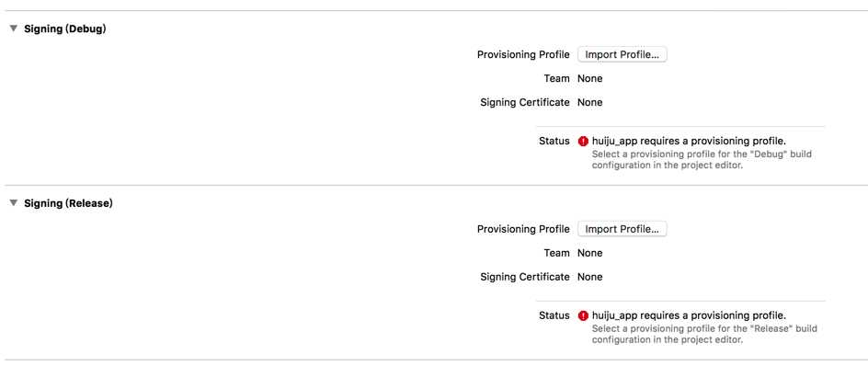This screenshot has width=868, height=366.
Task: Click the red error icon in Debug status
Action: pyautogui.click(x=583, y=142)
